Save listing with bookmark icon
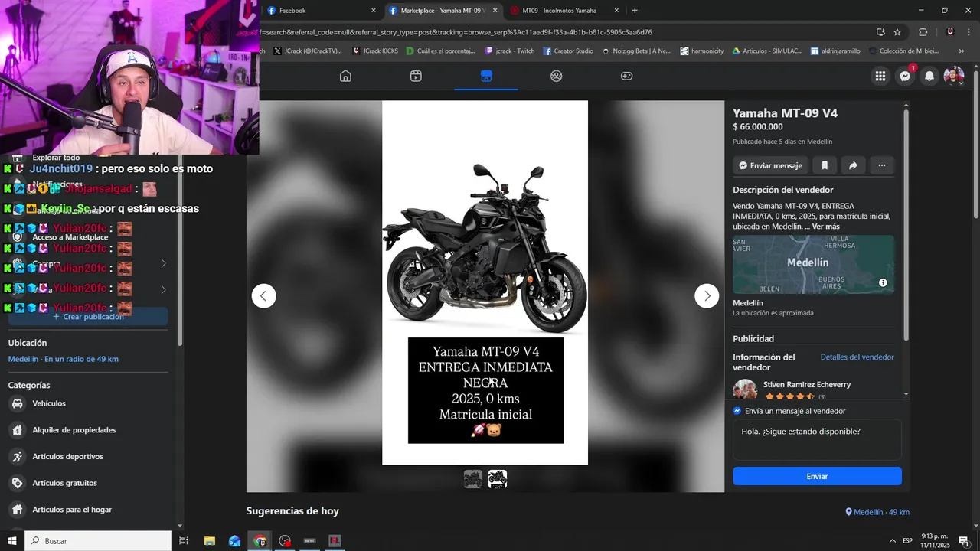This screenshot has width=980, height=551. (825, 165)
